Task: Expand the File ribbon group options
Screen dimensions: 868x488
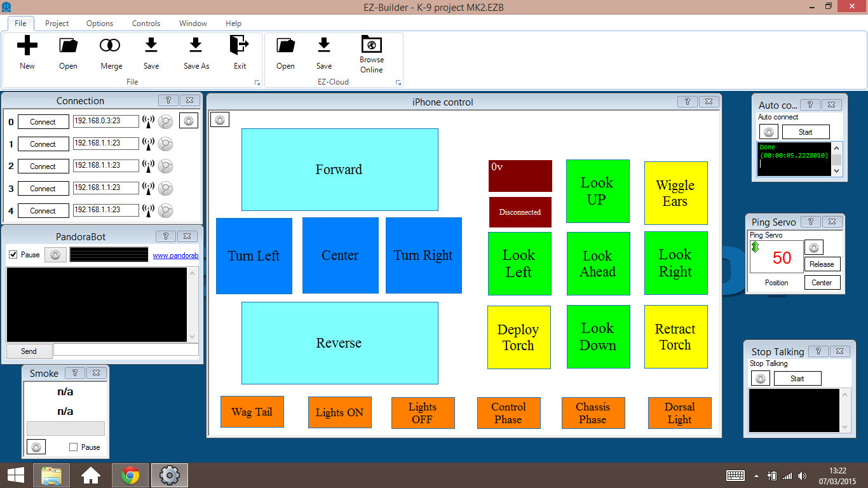Action: click(x=257, y=83)
